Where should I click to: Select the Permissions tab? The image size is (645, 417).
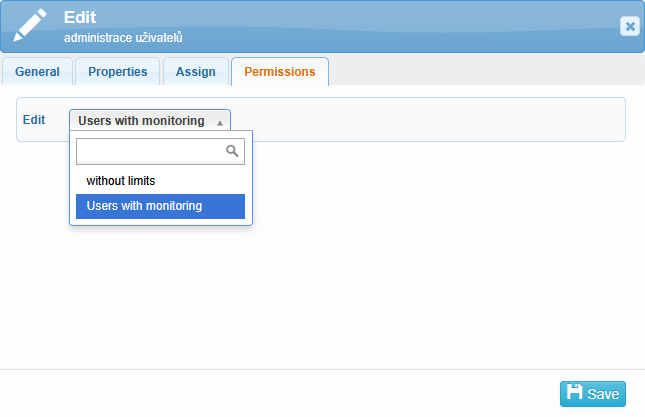point(280,72)
